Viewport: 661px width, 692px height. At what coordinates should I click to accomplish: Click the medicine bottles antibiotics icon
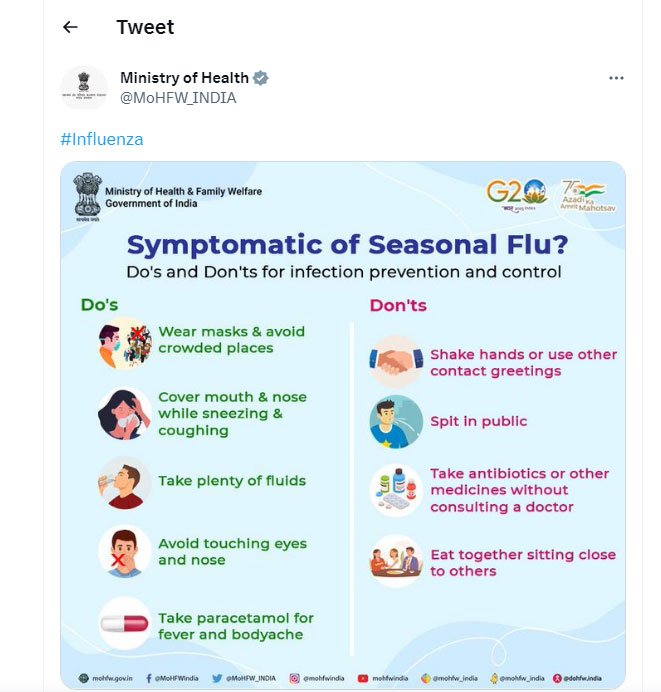[396, 490]
